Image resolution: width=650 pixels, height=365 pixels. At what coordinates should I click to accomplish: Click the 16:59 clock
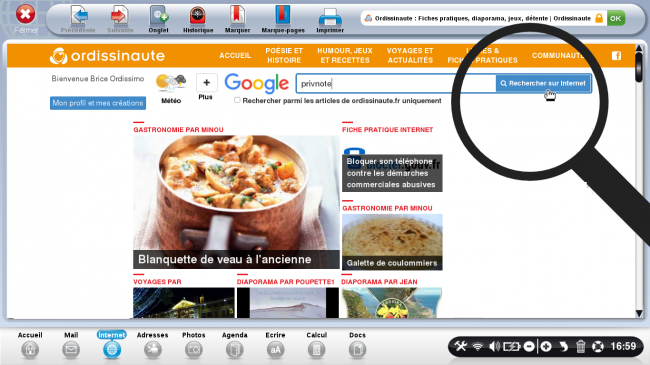pos(623,346)
